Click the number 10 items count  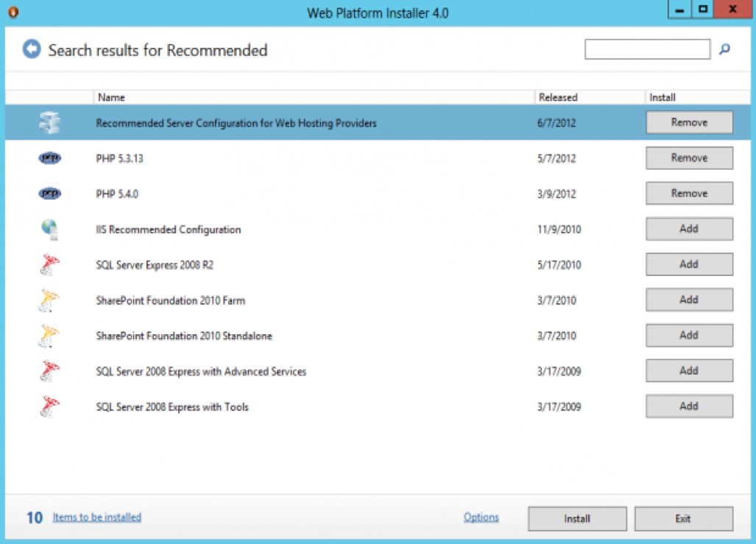tap(35, 518)
